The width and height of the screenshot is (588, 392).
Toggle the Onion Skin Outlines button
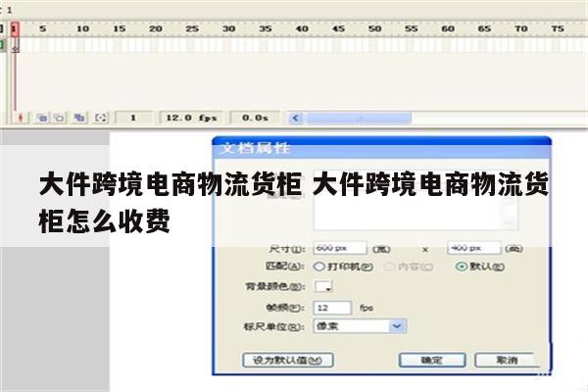tap(59, 118)
